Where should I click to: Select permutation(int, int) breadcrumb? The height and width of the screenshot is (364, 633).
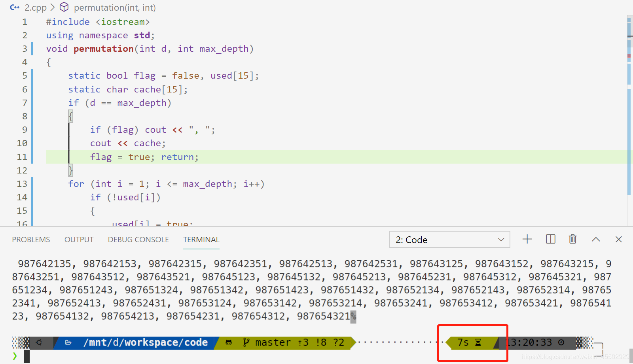pyautogui.click(x=115, y=8)
